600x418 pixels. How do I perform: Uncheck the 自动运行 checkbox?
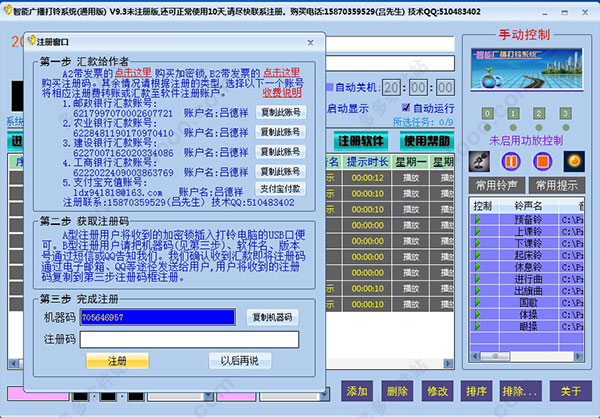(x=406, y=108)
